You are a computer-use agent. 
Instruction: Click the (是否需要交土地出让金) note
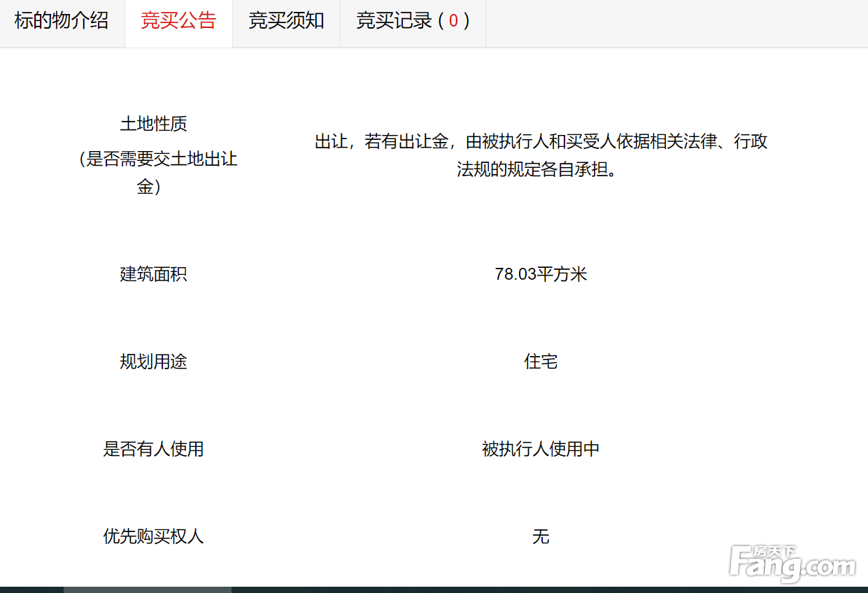point(157,173)
